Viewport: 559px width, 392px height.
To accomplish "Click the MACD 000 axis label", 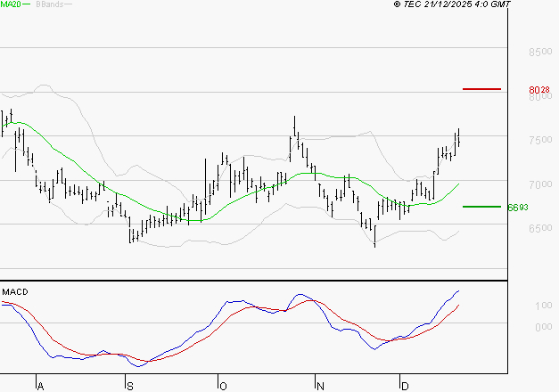I will click(544, 327).
